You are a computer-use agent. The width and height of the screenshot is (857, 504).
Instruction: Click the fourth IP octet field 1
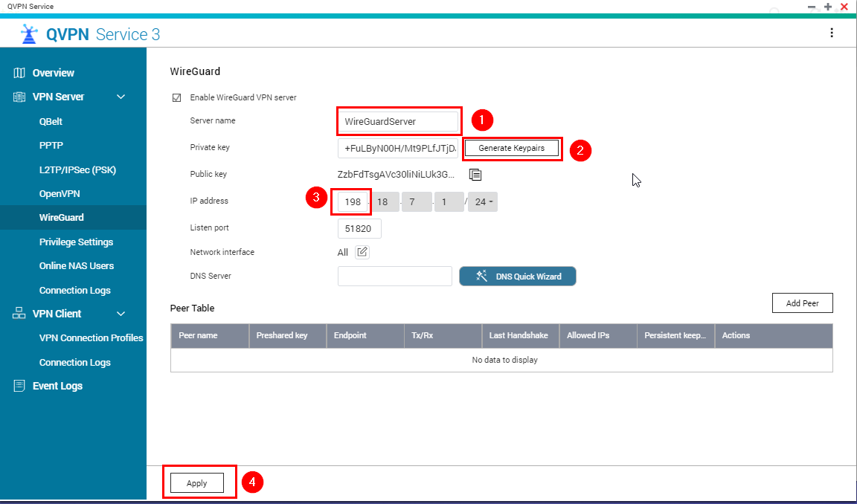point(449,201)
